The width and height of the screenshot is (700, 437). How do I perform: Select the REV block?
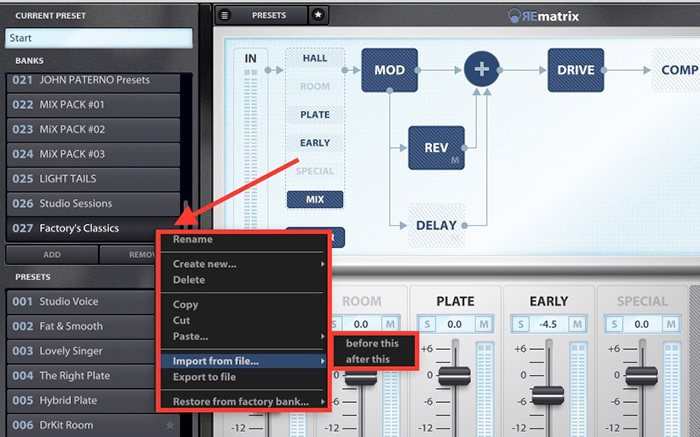coord(436,147)
